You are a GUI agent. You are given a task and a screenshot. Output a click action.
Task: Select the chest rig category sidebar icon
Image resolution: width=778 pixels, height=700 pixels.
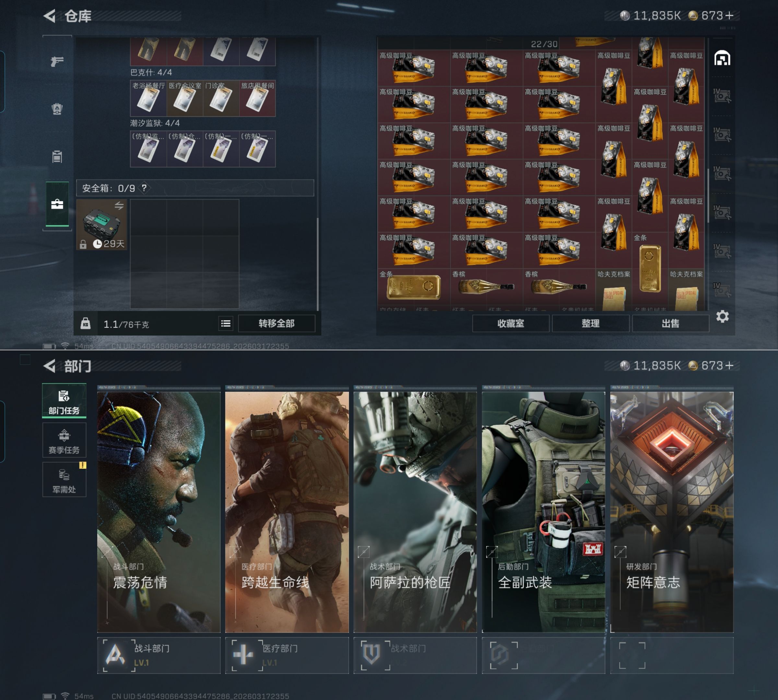57,157
